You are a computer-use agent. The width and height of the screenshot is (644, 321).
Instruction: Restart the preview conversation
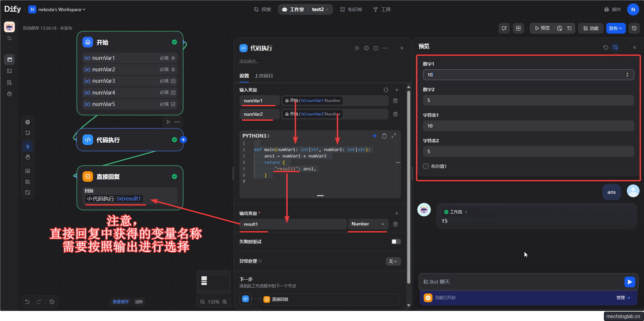click(606, 47)
